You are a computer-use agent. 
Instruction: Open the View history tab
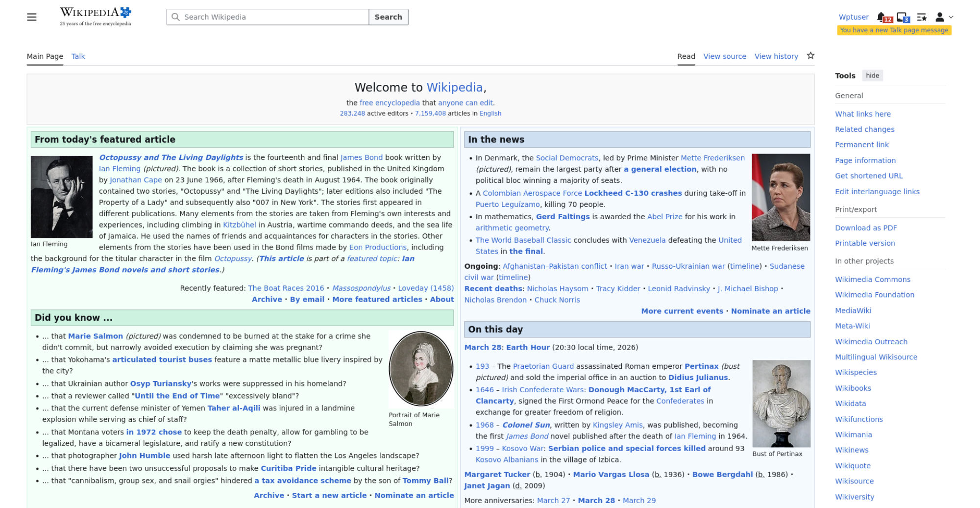pyautogui.click(x=776, y=56)
